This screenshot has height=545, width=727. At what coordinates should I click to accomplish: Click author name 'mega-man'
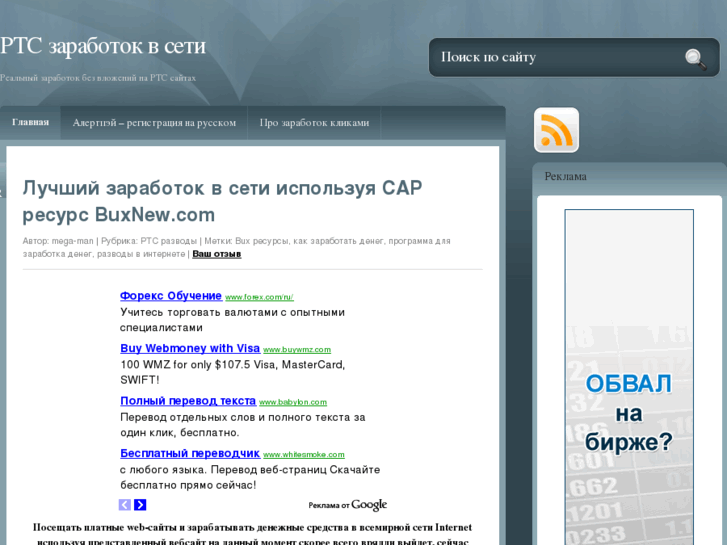pos(72,241)
